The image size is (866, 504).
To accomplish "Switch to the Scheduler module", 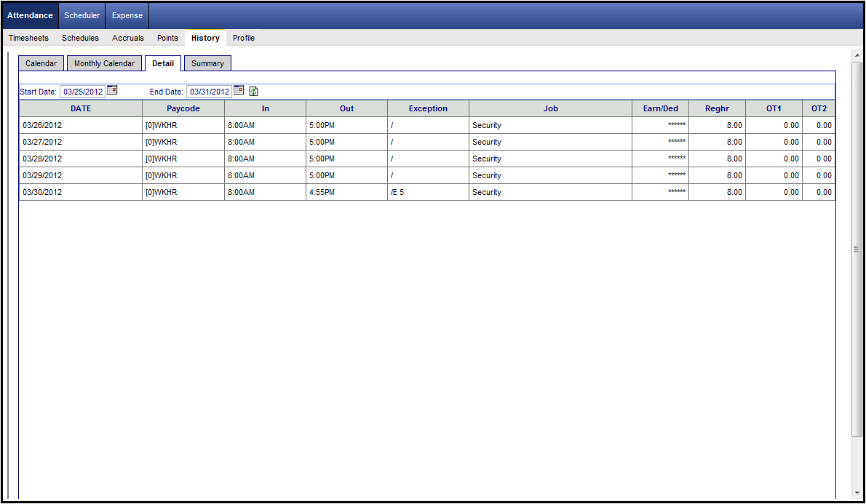I will [82, 15].
